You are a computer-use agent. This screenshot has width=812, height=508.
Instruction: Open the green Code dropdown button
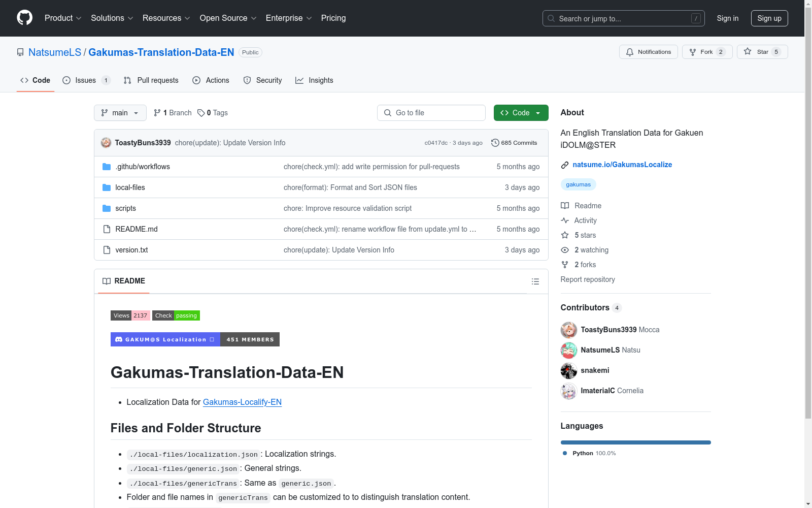point(521,113)
